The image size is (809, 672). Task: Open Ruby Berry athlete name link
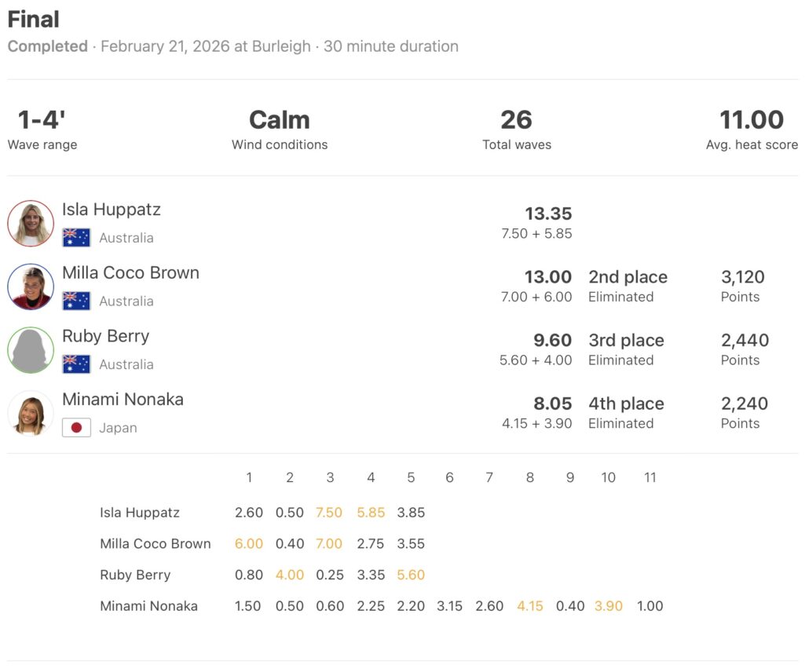tap(105, 336)
